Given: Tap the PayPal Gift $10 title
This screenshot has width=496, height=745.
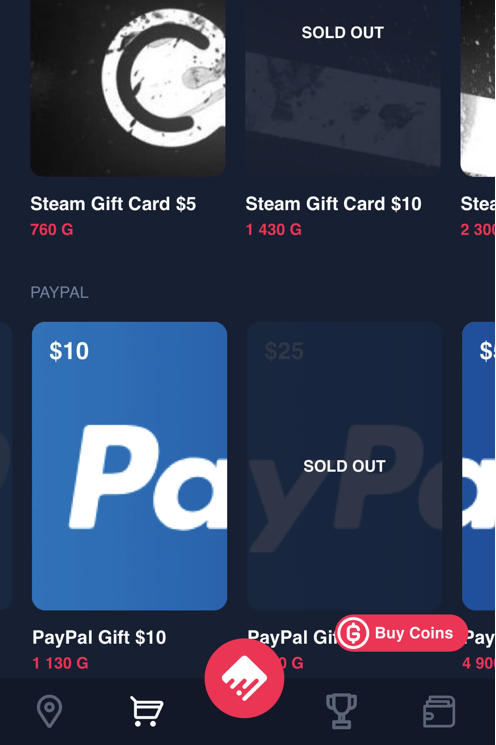Looking at the screenshot, I should pos(99,637).
